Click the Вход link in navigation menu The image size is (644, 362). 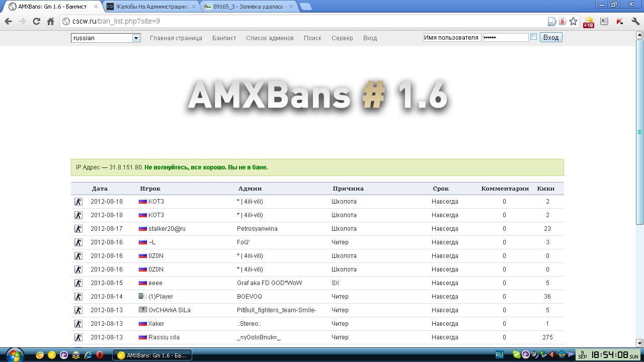pos(370,38)
